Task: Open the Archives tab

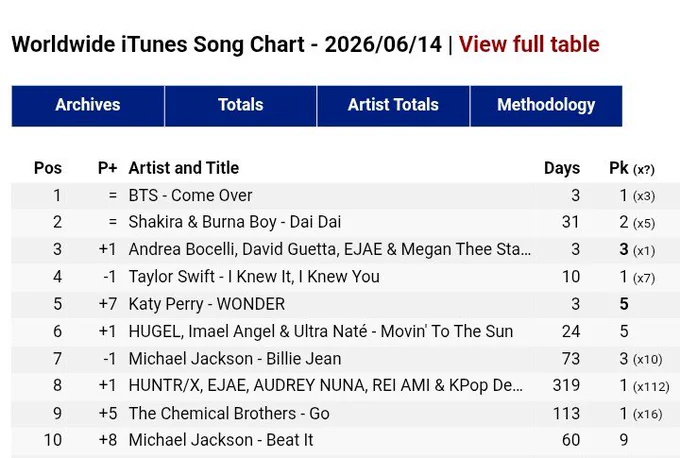Action: click(88, 106)
